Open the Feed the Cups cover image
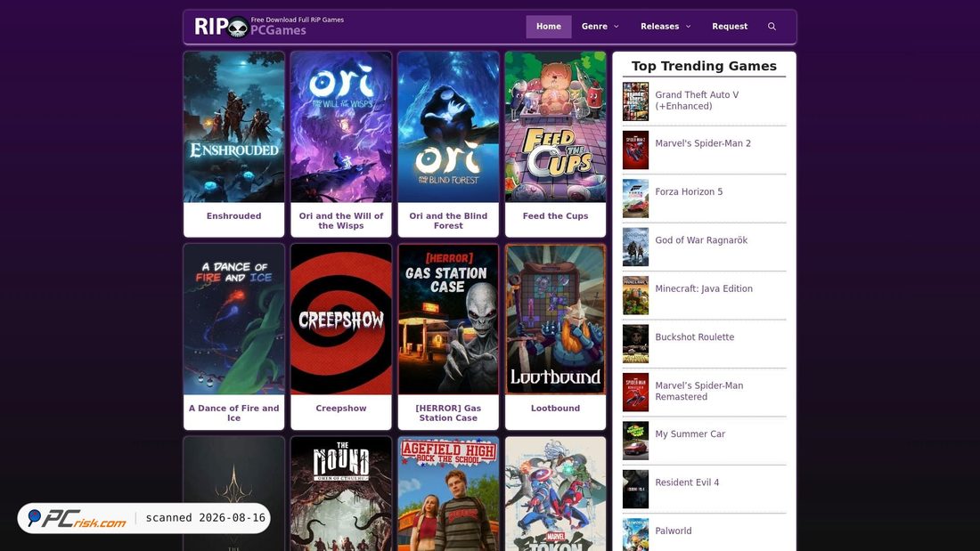 point(556,126)
